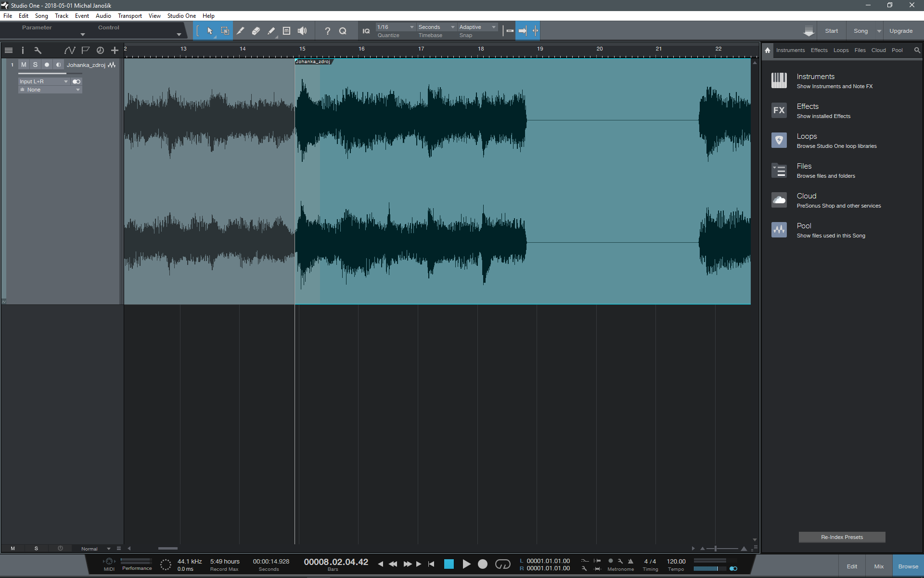924x578 pixels.
Task: Click the Instruments keyboard icon
Action: click(779, 80)
